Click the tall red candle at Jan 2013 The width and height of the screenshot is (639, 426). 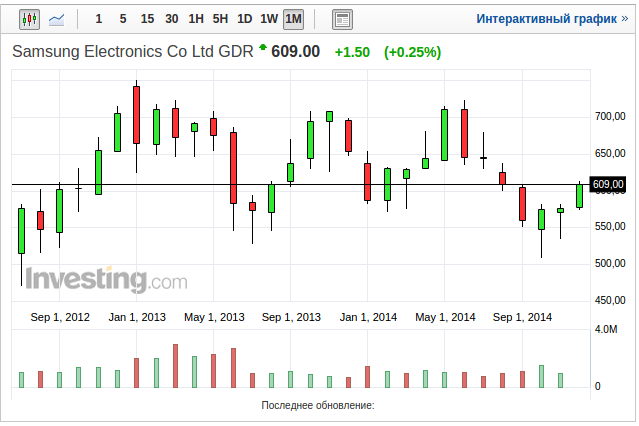[x=137, y=115]
